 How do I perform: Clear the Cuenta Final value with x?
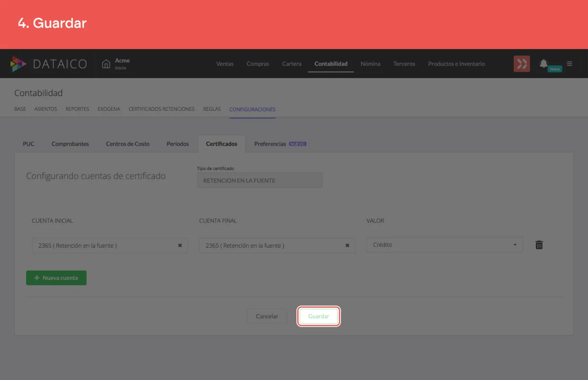click(347, 245)
